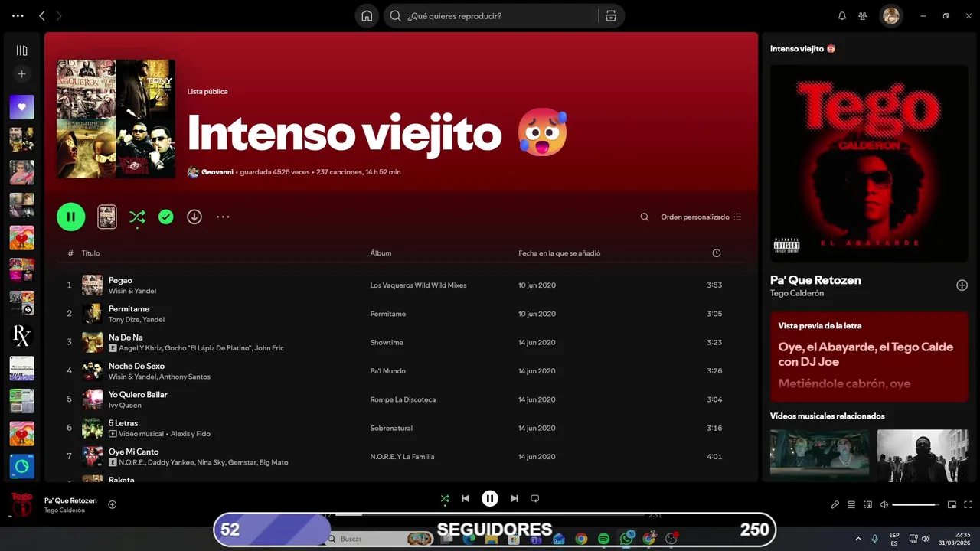Click now-playing title in bottom bar

tap(70, 500)
